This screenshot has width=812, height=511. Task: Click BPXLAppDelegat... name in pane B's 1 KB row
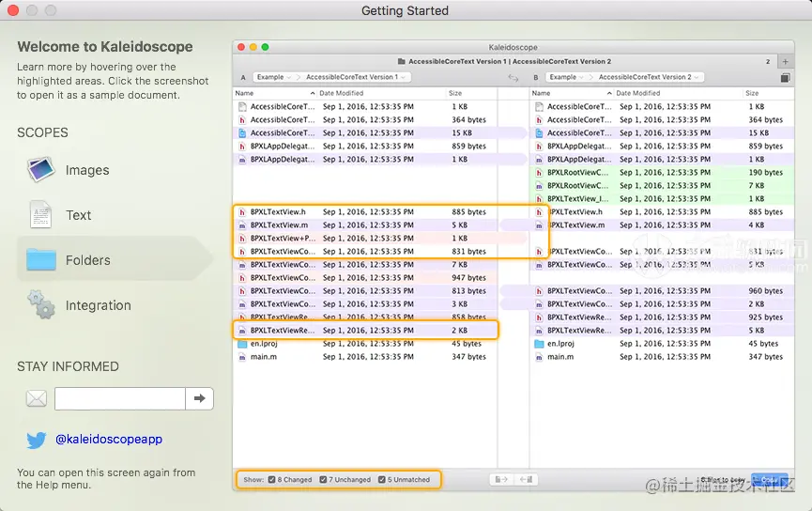click(x=579, y=160)
